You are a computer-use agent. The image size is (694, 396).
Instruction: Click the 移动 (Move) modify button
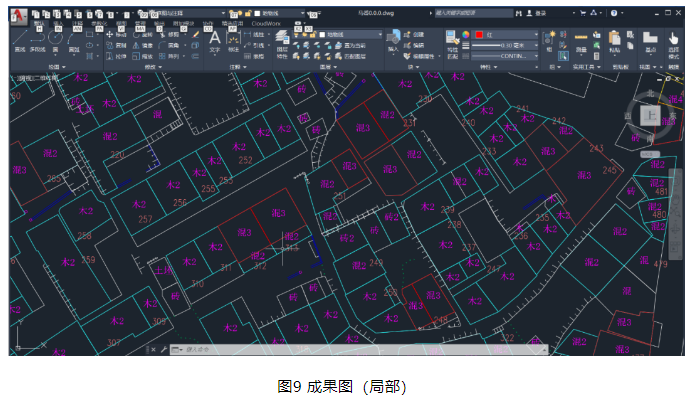(x=116, y=35)
